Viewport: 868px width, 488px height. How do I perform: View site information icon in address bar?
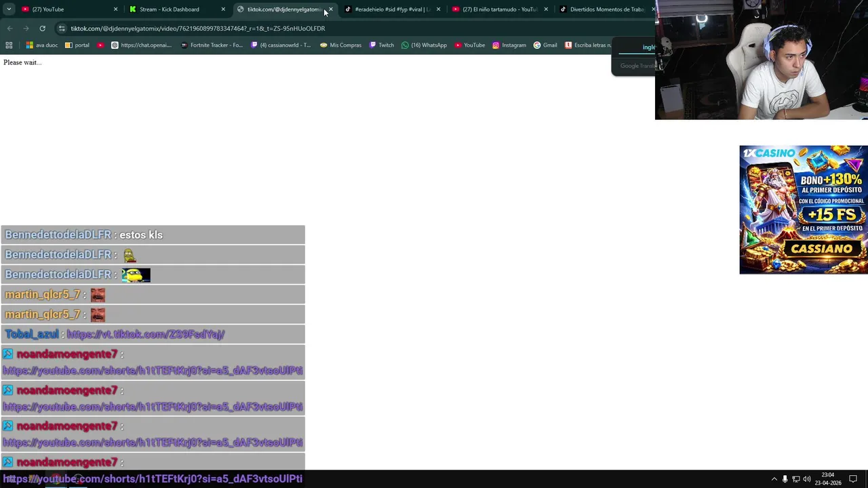[x=62, y=28]
